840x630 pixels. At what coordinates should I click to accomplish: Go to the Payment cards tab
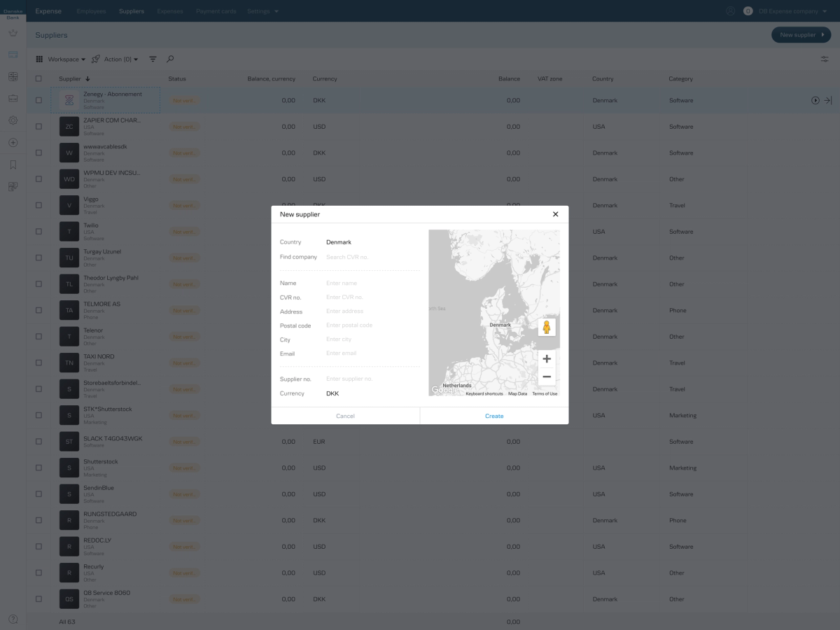[216, 11]
